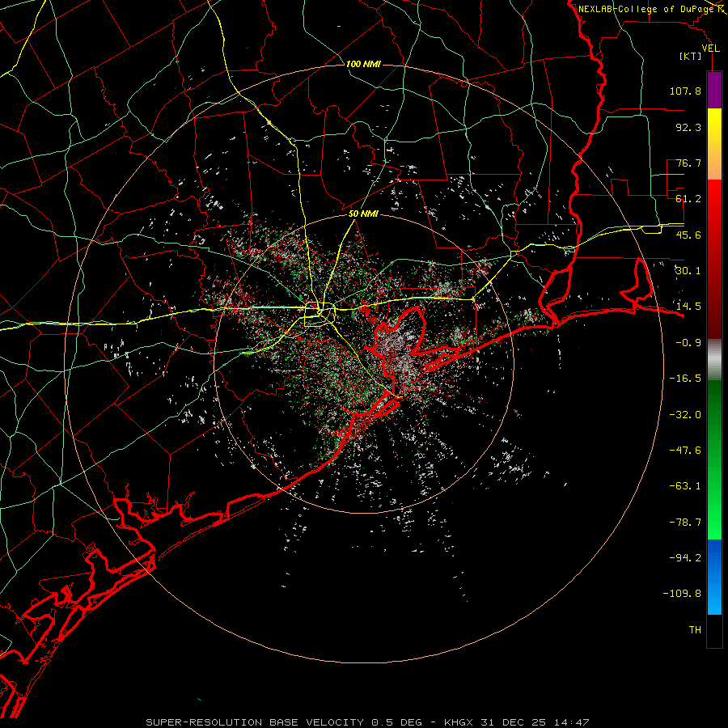Select the 76.7 legend value
Image resolution: width=728 pixels, height=728 pixels.
(688, 163)
